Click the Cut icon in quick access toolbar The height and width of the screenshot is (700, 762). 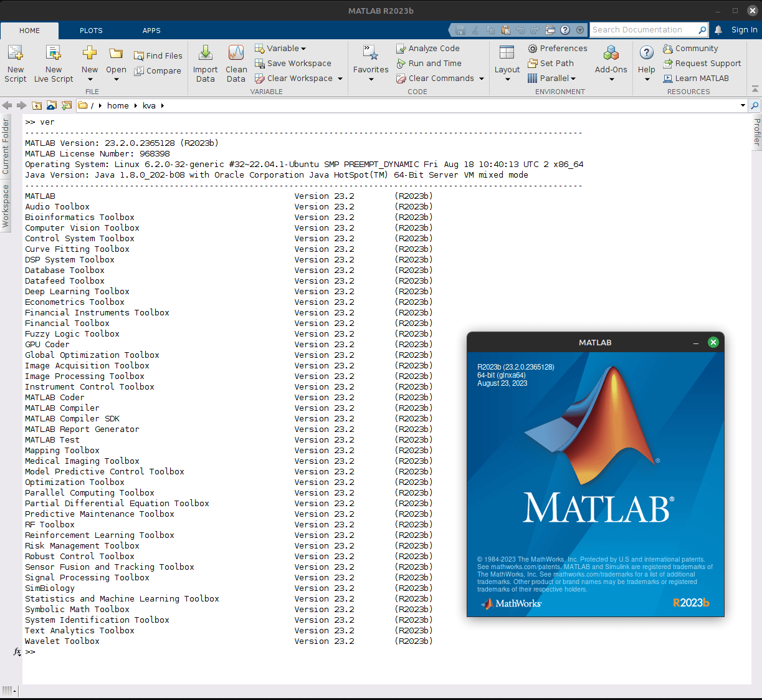point(475,30)
